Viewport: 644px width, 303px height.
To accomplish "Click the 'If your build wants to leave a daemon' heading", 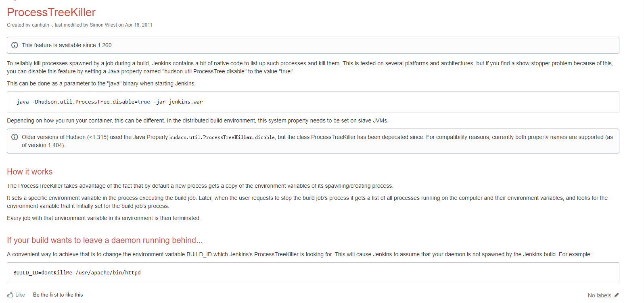I will [105, 240].
